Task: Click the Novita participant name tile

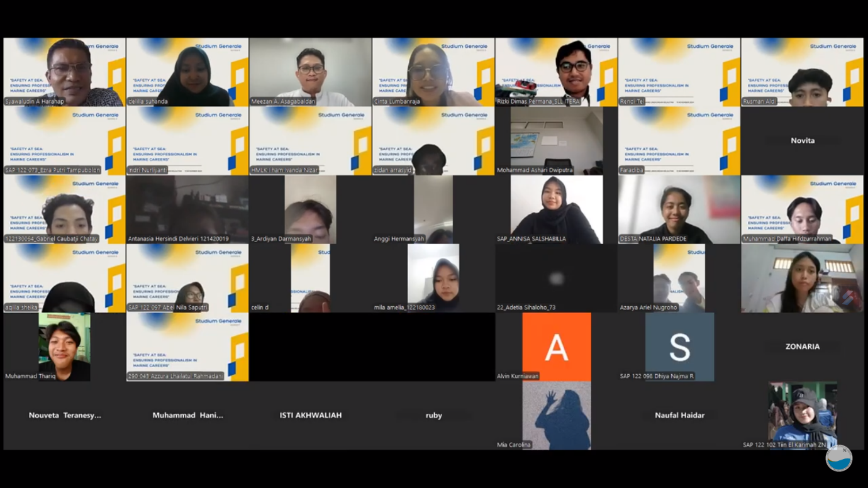Action: (802, 140)
